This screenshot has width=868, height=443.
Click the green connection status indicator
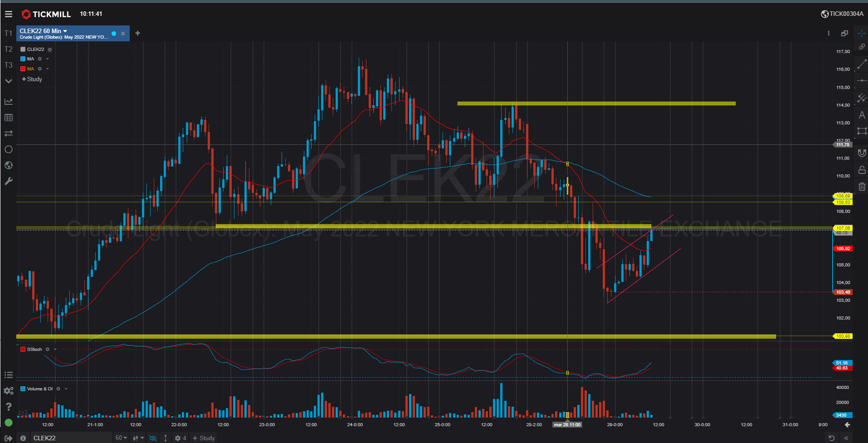[x=8, y=423]
